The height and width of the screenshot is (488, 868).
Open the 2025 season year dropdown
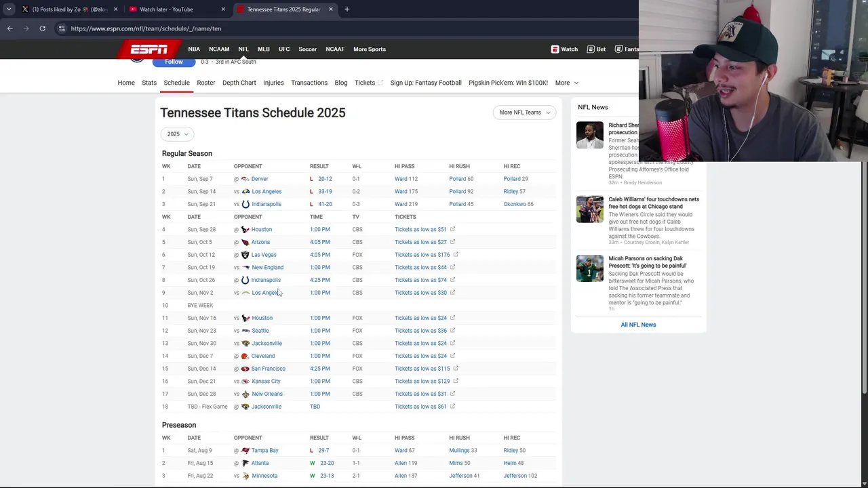pyautogui.click(x=178, y=134)
